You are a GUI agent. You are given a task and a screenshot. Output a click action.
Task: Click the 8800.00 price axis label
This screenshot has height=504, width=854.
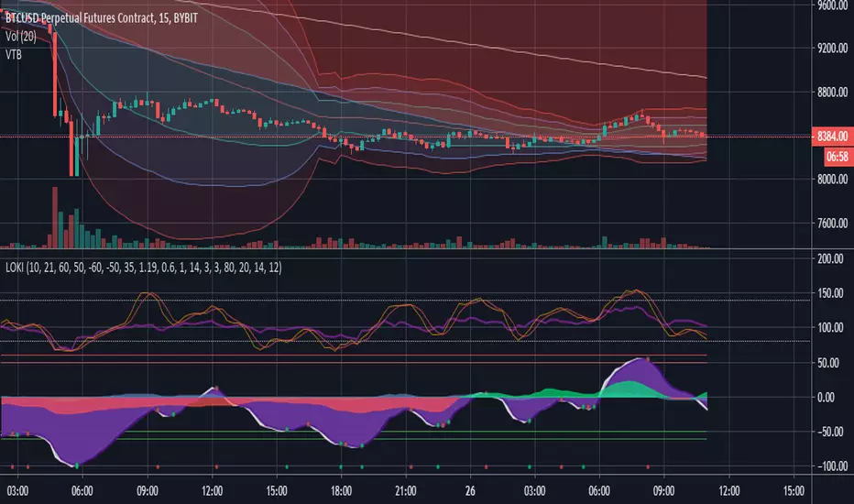click(x=833, y=92)
